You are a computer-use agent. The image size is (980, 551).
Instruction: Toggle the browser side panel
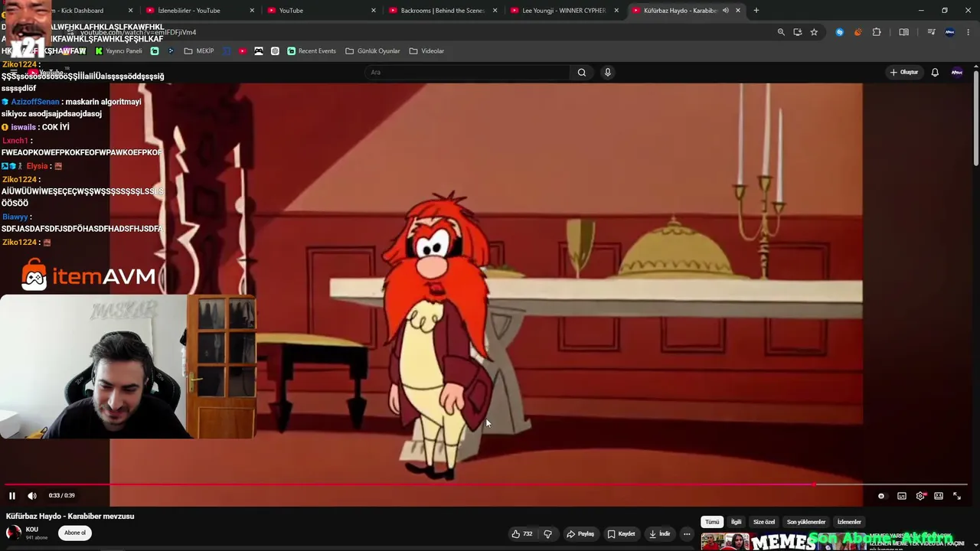point(904,32)
